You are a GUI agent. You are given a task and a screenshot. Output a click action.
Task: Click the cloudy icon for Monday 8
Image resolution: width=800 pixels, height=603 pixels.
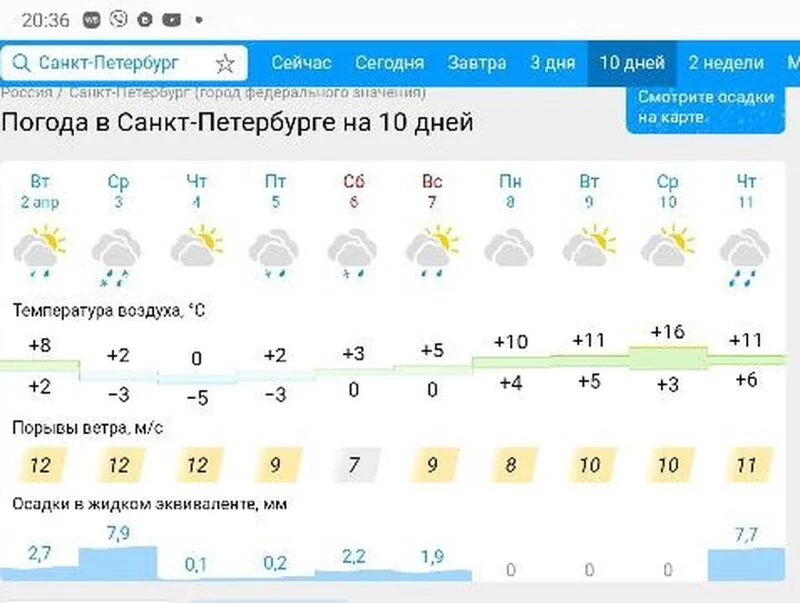click(510, 247)
